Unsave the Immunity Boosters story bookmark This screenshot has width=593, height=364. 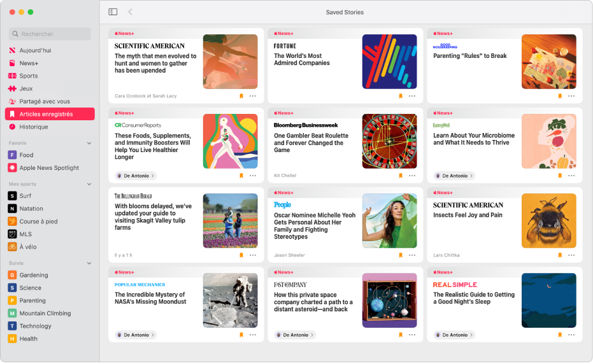241,176
